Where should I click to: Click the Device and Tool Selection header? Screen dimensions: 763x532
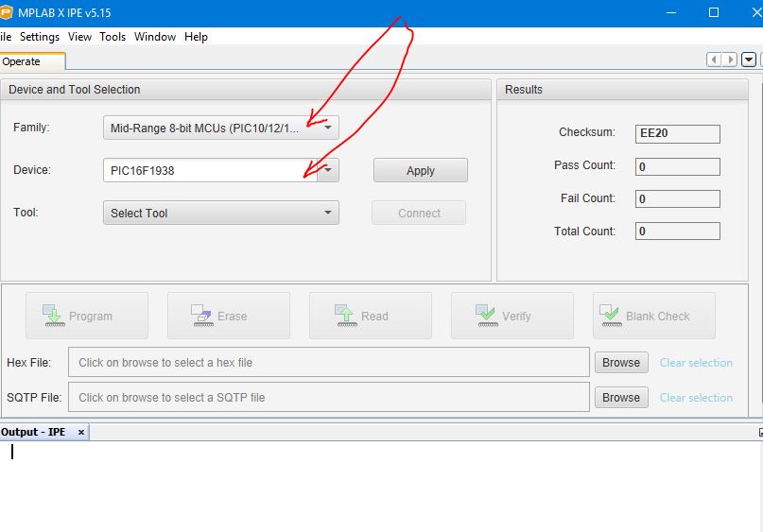tap(245, 90)
